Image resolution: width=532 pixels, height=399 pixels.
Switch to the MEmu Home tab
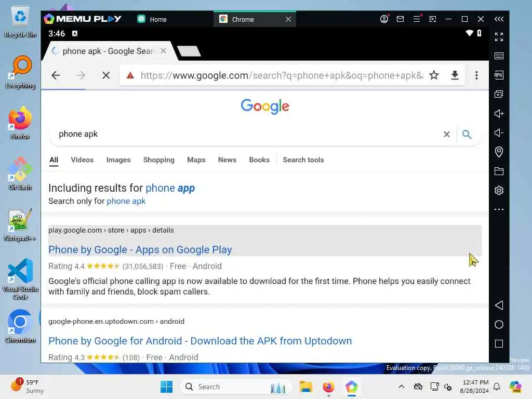152,19
